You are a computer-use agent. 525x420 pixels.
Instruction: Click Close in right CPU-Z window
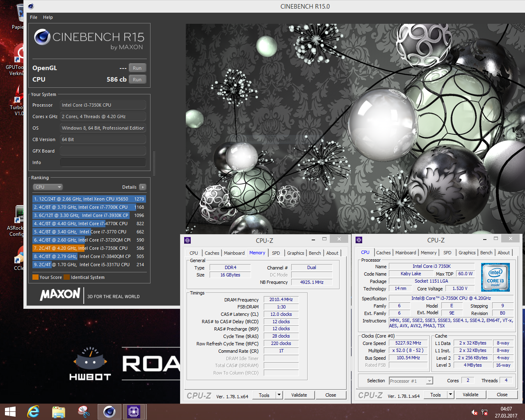click(502, 395)
